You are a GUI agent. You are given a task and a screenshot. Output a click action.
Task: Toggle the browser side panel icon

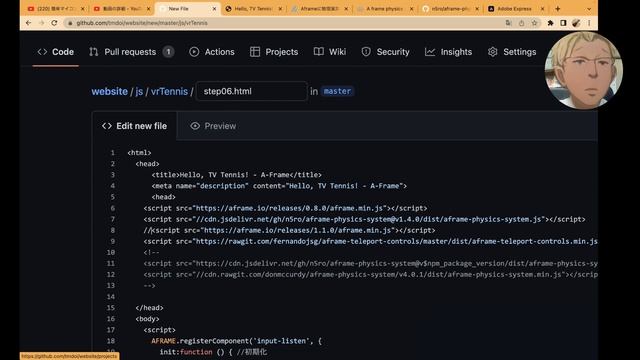coord(563,23)
